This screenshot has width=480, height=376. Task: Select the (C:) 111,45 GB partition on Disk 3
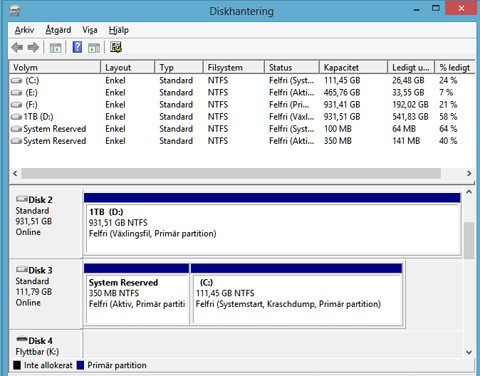(x=297, y=294)
